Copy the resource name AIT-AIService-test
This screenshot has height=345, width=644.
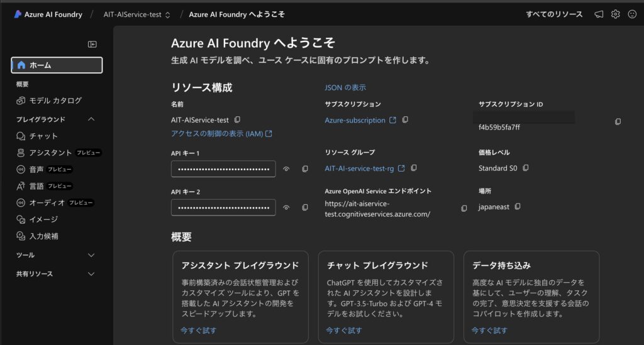[237, 120]
